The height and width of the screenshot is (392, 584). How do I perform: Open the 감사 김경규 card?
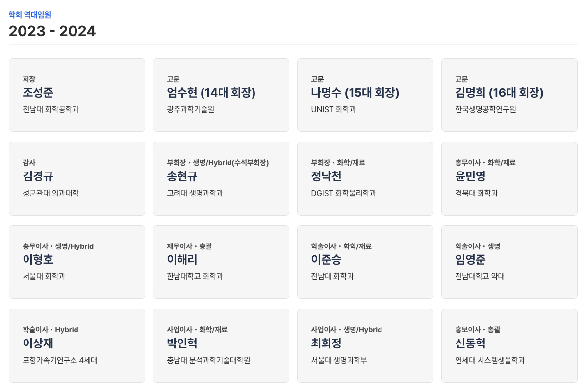(x=77, y=179)
